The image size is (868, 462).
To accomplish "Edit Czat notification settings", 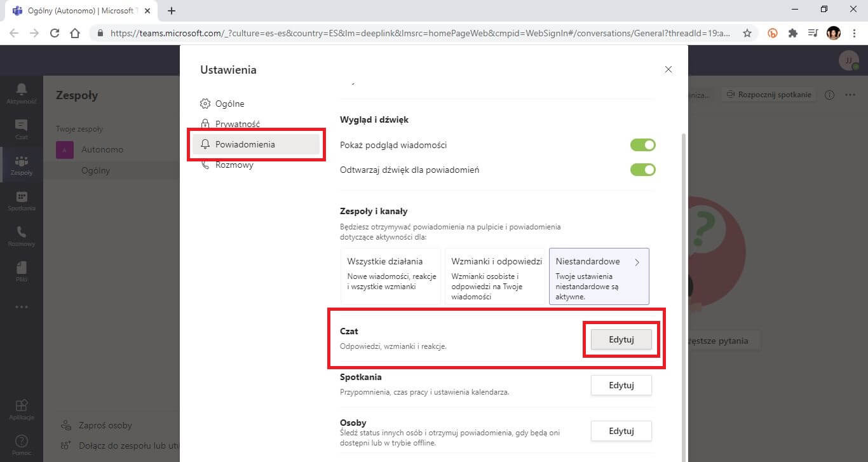I will coord(621,339).
